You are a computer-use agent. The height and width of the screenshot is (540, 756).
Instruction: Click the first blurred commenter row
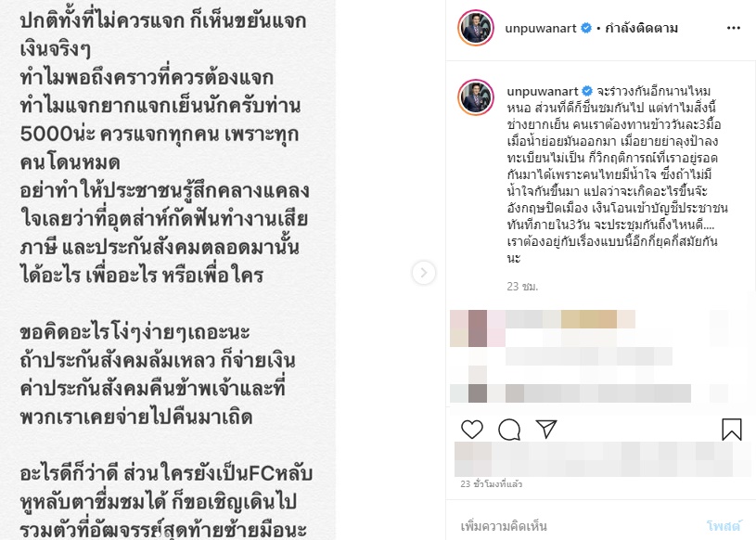click(588, 328)
